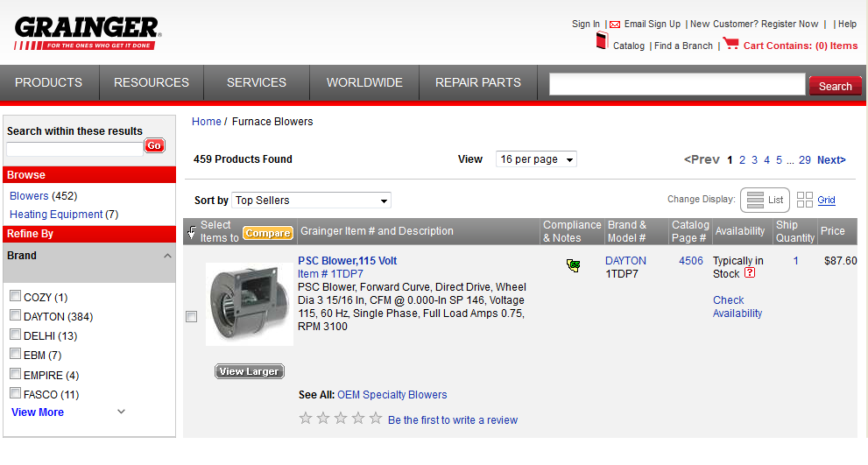868x465 pixels.
Task: Open the 16 per page dropdown
Action: (536, 159)
